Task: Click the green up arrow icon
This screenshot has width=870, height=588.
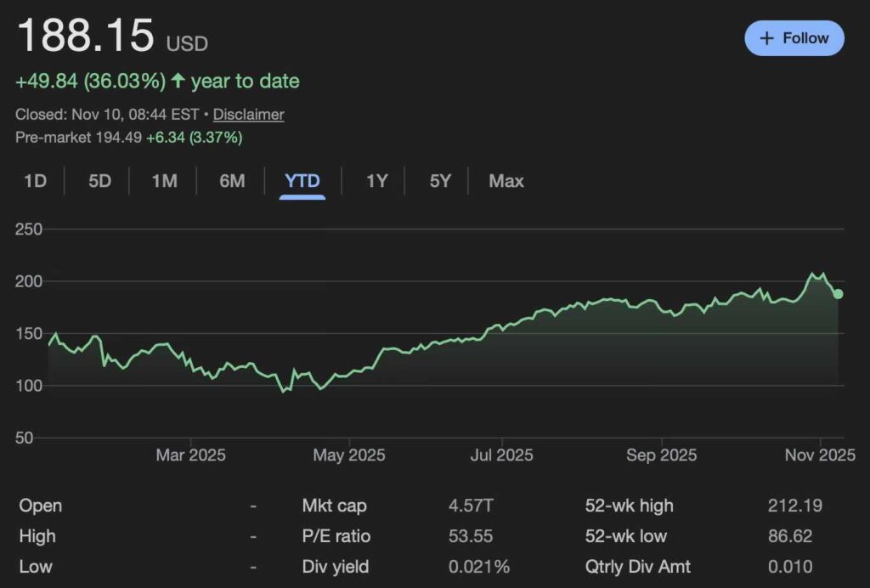Action: click(x=178, y=82)
